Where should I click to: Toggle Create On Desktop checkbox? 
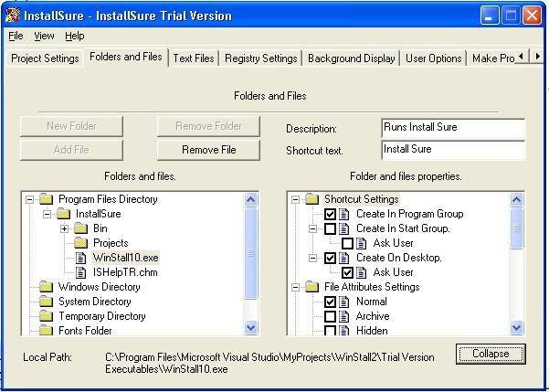pyautogui.click(x=330, y=259)
